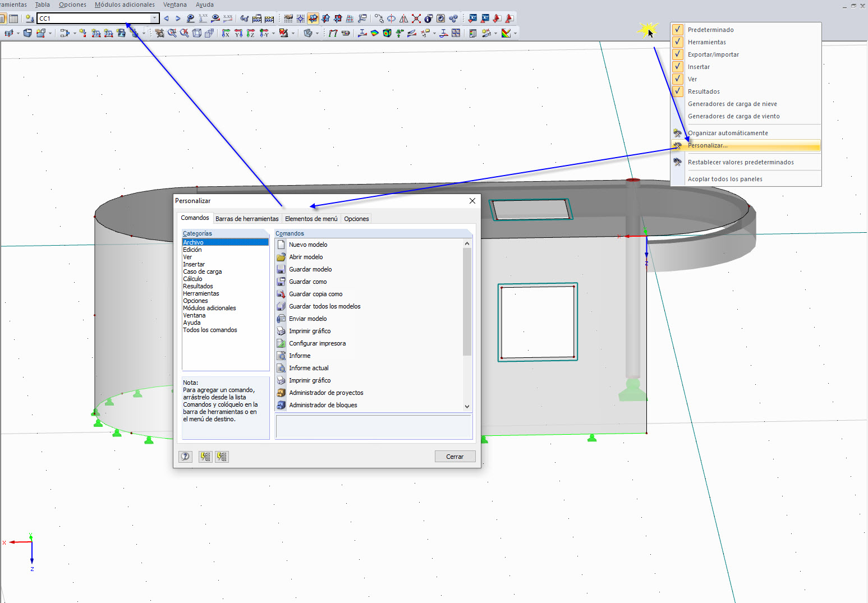Click scroll down arrow in Comandos list
The height and width of the screenshot is (603, 868).
[467, 406]
